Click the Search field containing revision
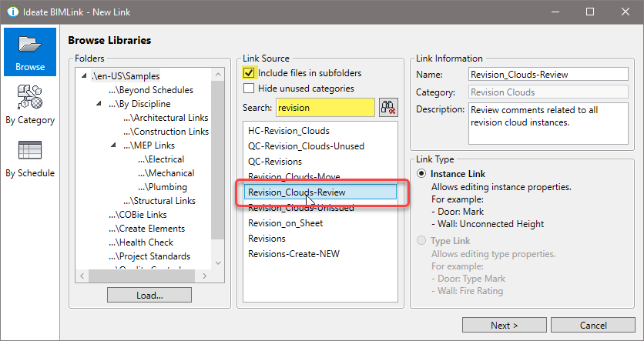The height and width of the screenshot is (341, 644). 325,108
